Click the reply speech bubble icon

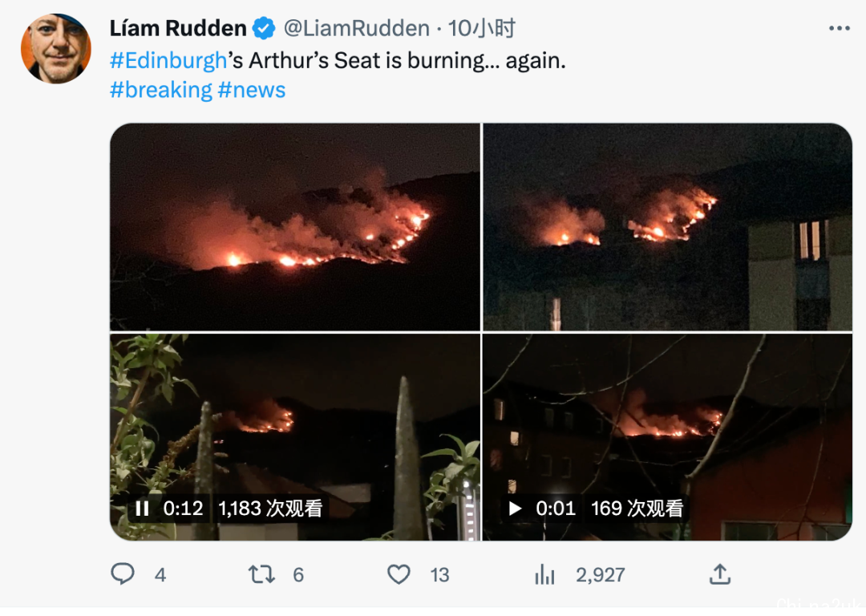tap(123, 574)
